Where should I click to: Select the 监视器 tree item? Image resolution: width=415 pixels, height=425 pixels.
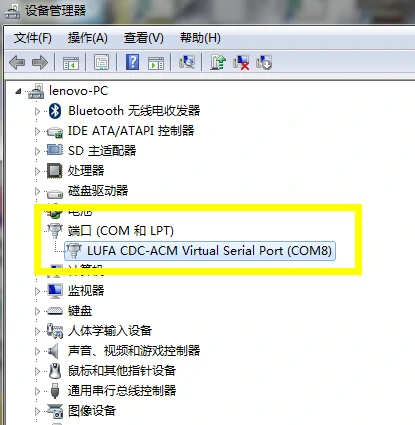tap(86, 291)
